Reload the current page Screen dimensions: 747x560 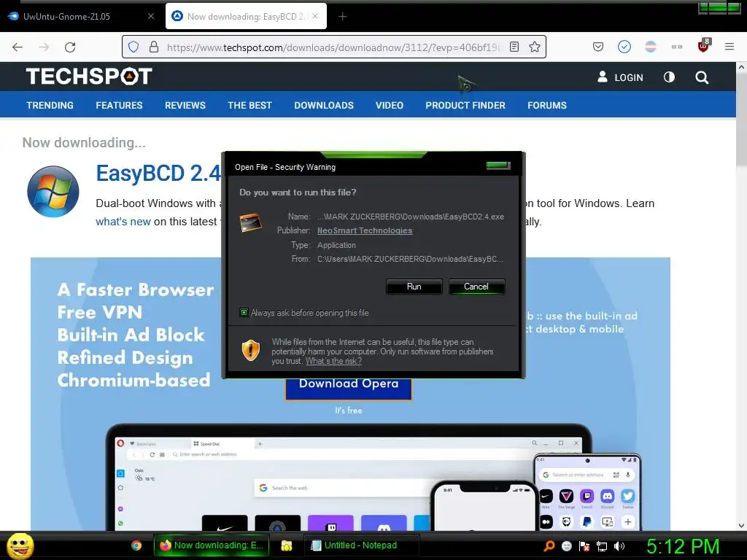pyautogui.click(x=70, y=47)
